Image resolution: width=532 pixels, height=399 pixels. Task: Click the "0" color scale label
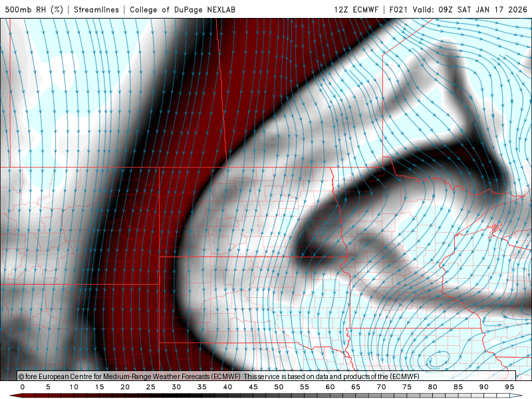(23, 387)
